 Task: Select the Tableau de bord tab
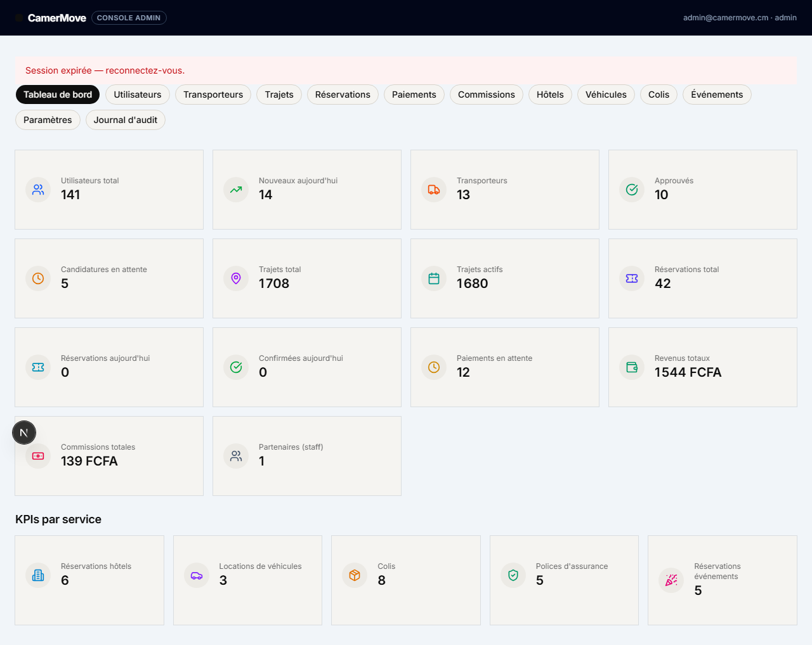[58, 94]
